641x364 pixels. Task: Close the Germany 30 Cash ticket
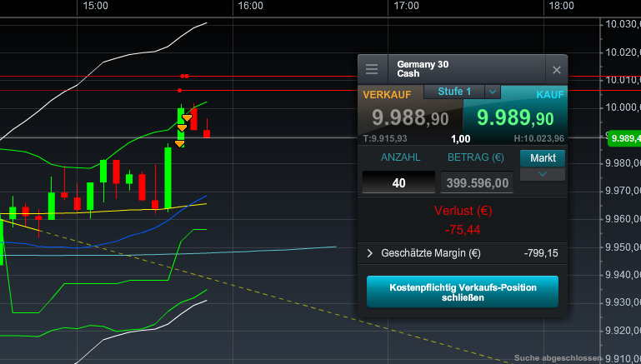point(556,70)
